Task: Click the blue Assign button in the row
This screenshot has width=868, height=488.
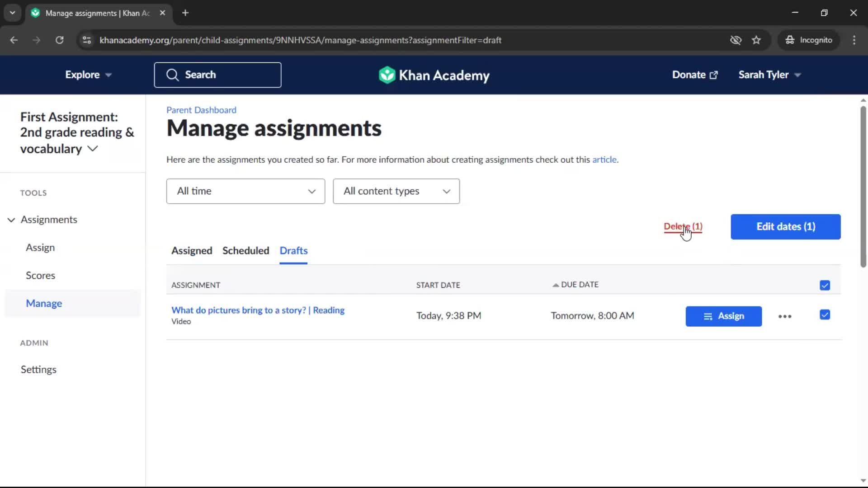Action: pyautogui.click(x=723, y=316)
